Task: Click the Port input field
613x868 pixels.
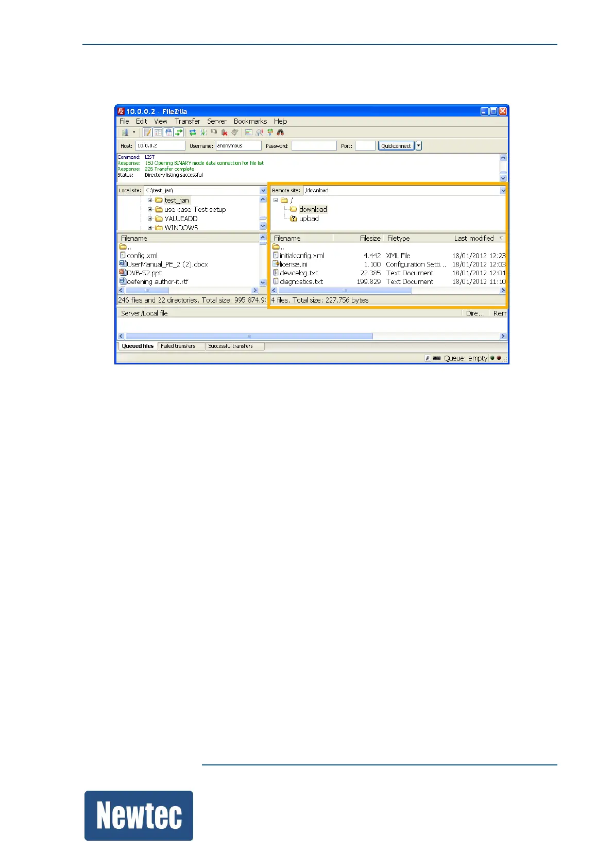Action: [x=365, y=146]
